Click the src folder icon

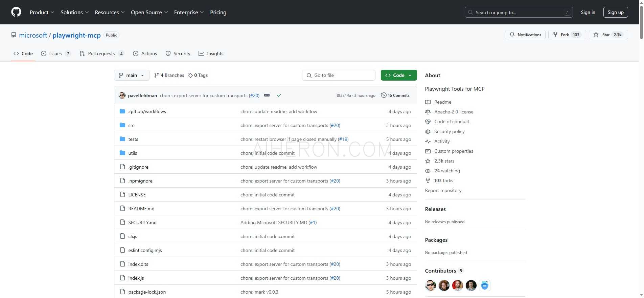(x=122, y=125)
